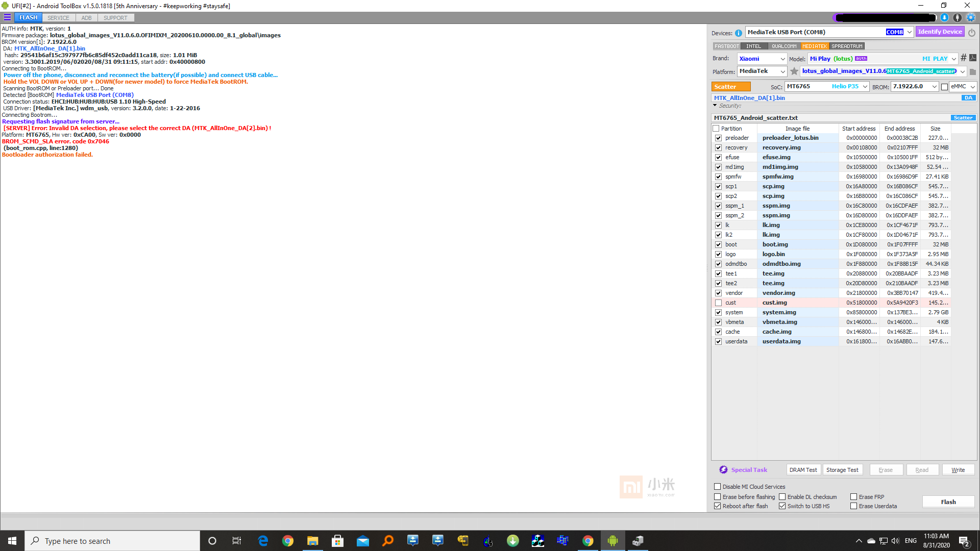
Task: Uncheck the recovery partition checkbox
Action: click(x=718, y=147)
